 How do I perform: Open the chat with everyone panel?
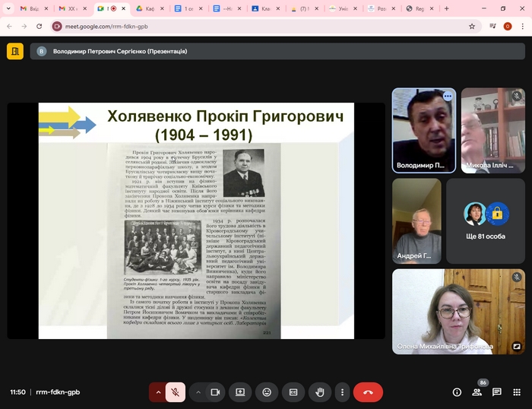(496, 392)
